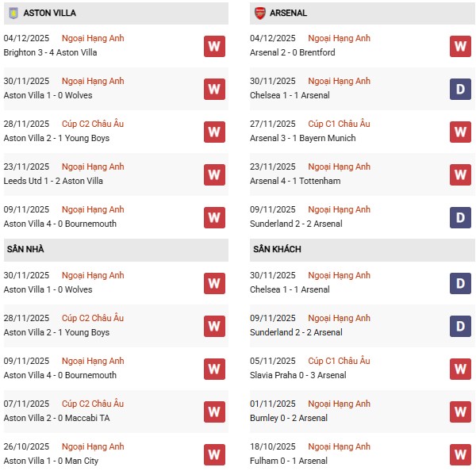Screen dimensions: 476x471
Task: Click the D badge for Chelsea vs Arsenal on 30/11 in the top Arsenal list
Action: coord(460,89)
